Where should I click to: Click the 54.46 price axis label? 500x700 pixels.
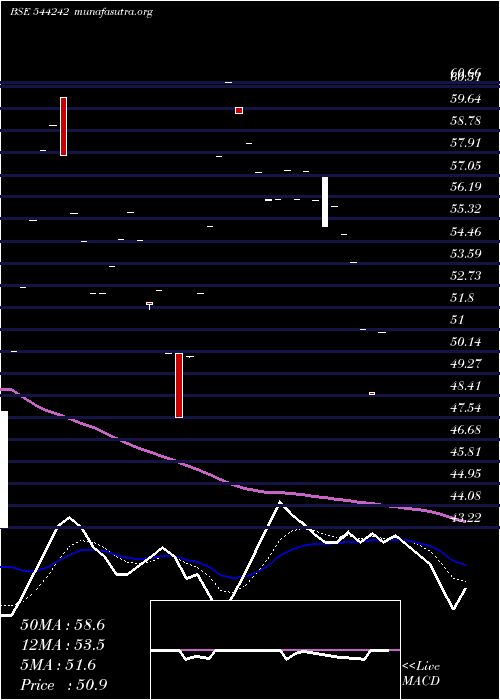[x=466, y=232]
